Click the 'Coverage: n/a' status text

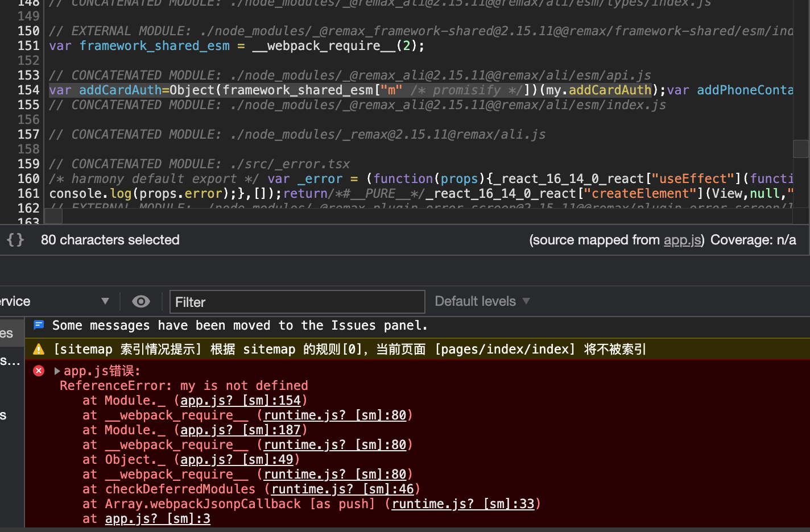coord(753,240)
